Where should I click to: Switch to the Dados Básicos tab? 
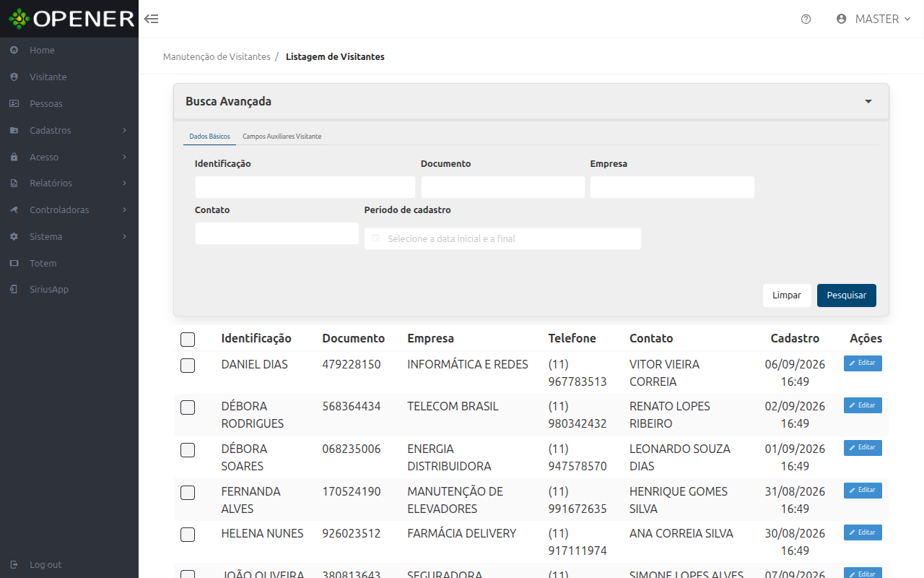point(209,137)
